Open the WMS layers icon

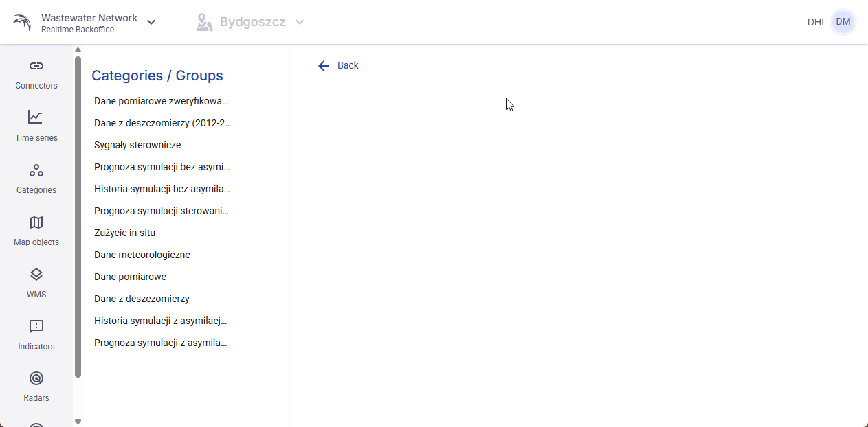tap(36, 275)
